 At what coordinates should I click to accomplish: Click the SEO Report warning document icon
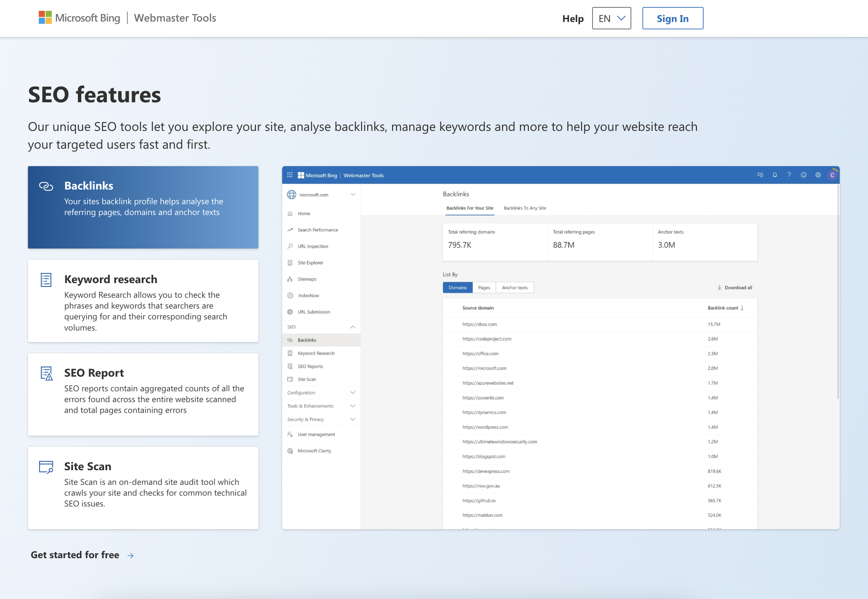(x=46, y=374)
